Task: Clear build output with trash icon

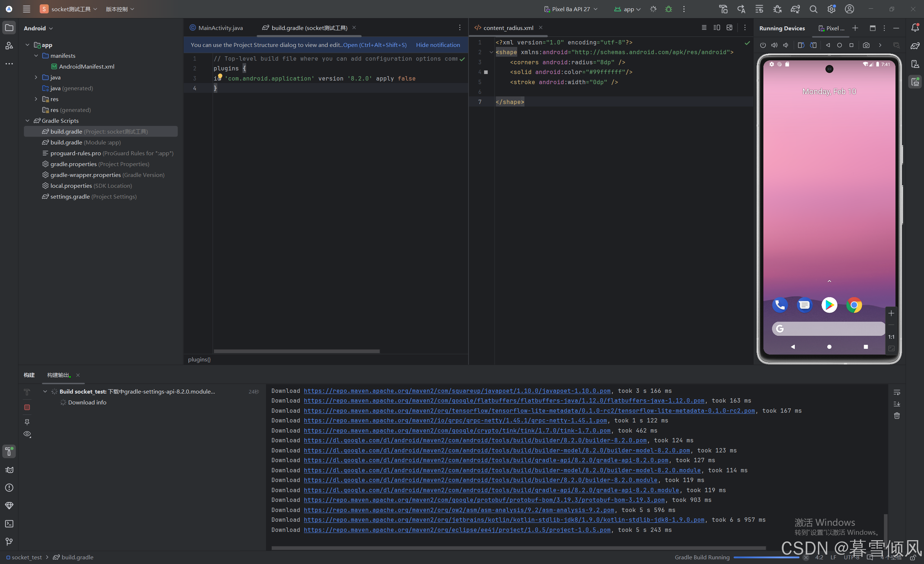Action: 897,415
